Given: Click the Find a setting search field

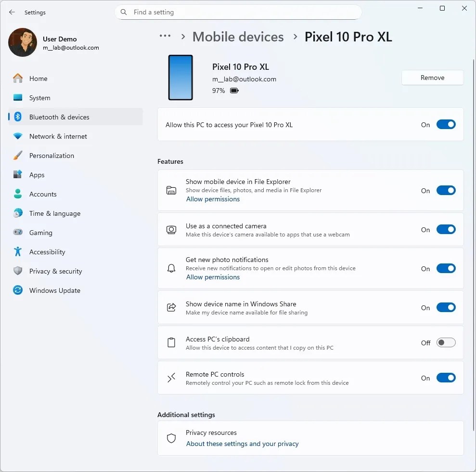Looking at the screenshot, I should tap(238, 12).
